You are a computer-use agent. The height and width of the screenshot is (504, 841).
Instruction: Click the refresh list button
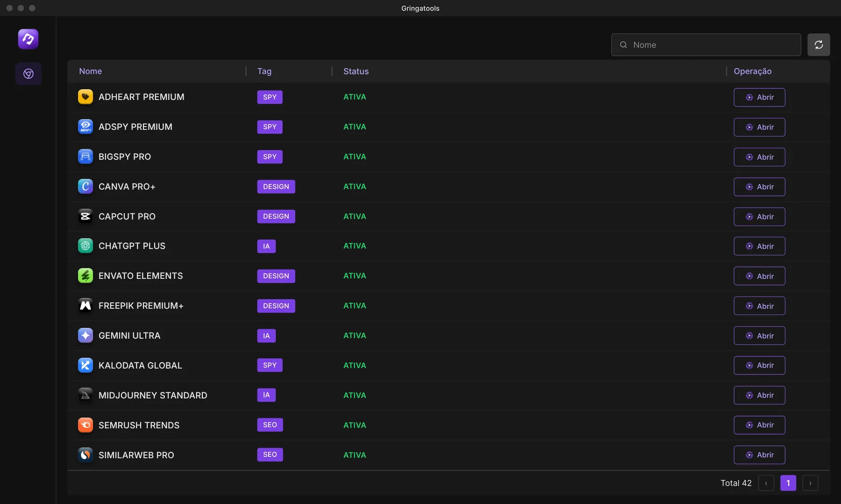click(819, 45)
